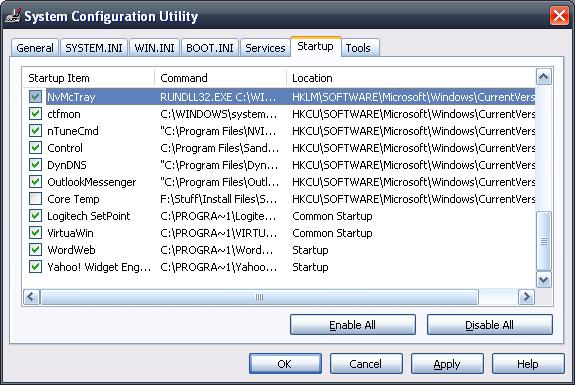Select the Core Temp item name
This screenshot has width=575, height=385.
(x=73, y=199)
